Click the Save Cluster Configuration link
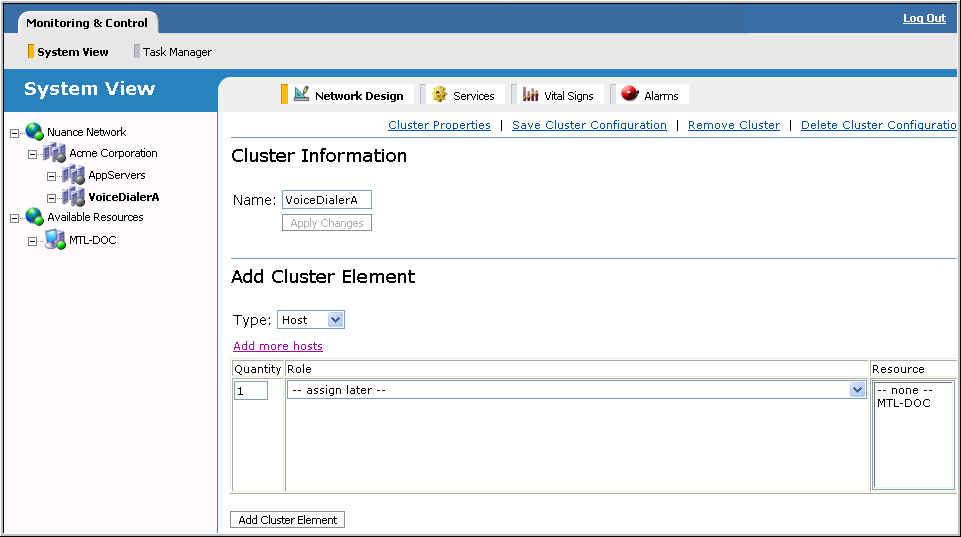The image size is (961, 537). coord(589,125)
